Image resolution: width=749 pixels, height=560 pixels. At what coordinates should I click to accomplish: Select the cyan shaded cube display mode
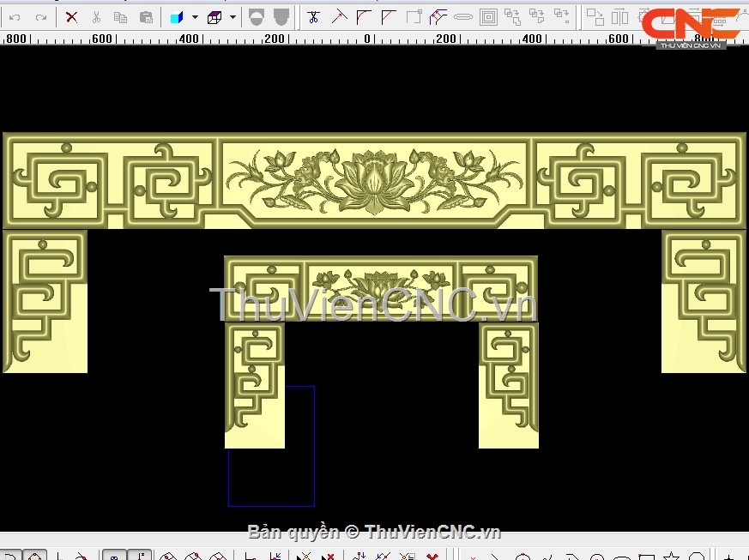pyautogui.click(x=177, y=17)
